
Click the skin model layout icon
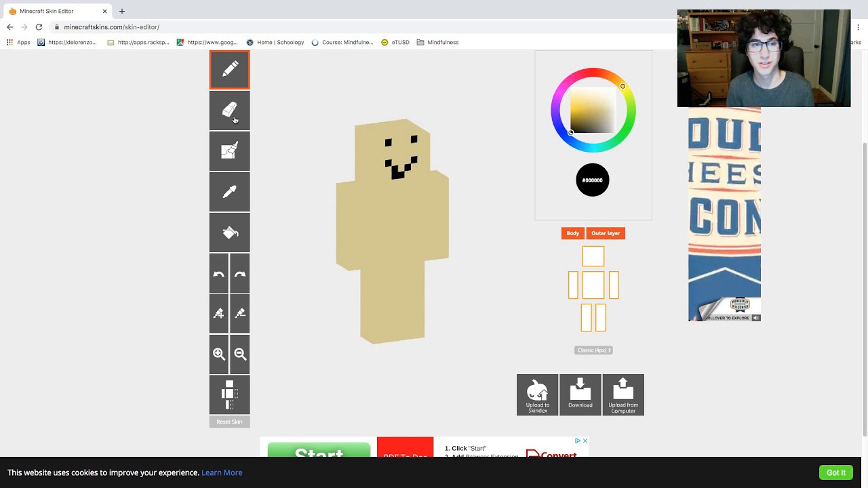[229, 394]
